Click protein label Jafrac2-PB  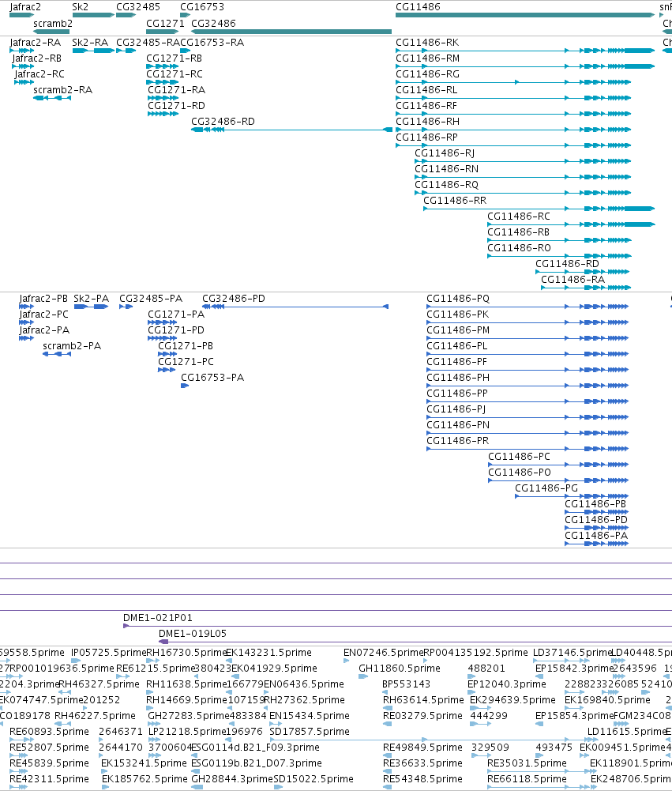[43, 299]
